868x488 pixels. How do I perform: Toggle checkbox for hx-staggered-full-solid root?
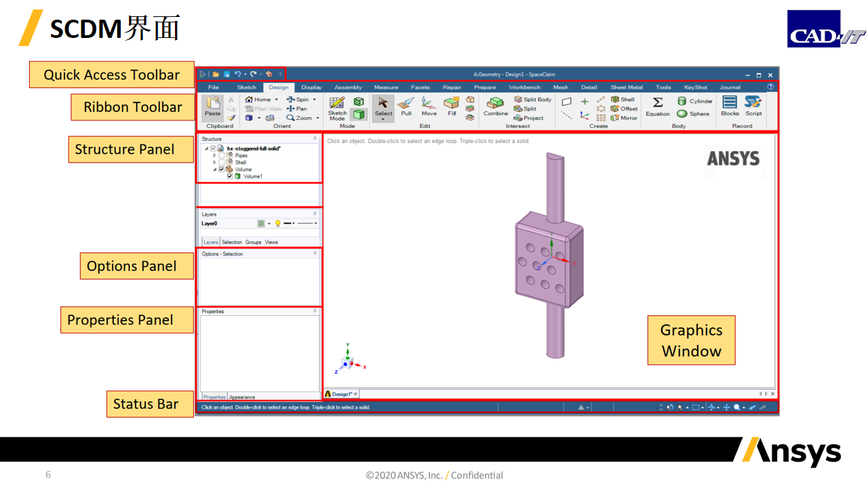click(213, 148)
